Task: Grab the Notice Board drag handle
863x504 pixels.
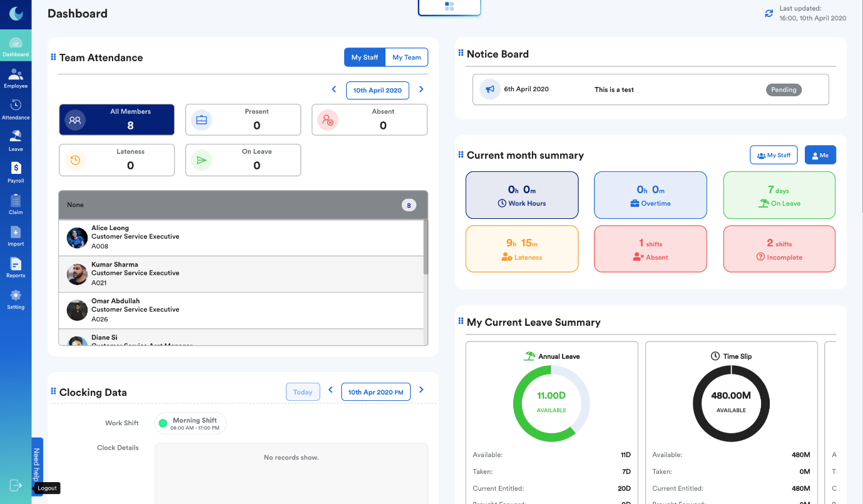Action: click(x=461, y=54)
